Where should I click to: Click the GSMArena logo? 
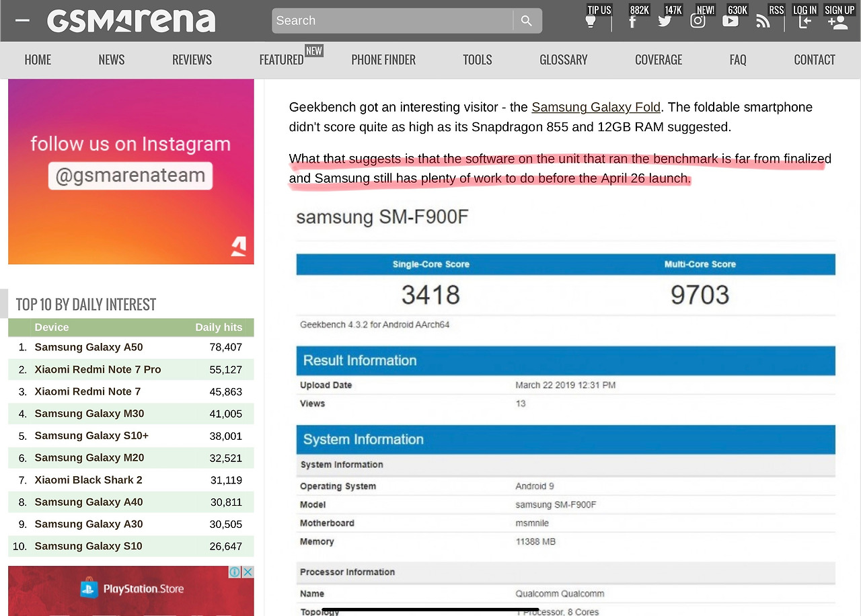point(131,21)
